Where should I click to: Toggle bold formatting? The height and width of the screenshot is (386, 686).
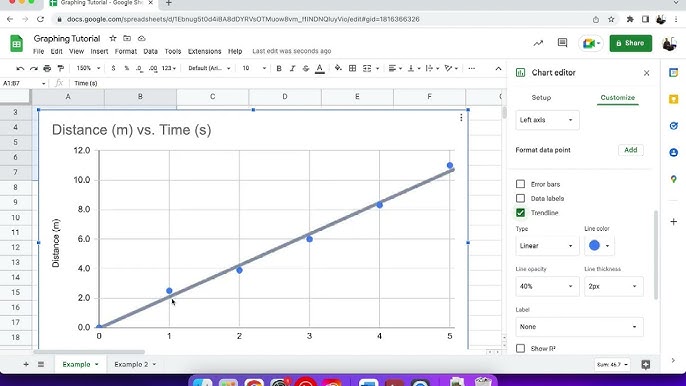tap(279, 68)
